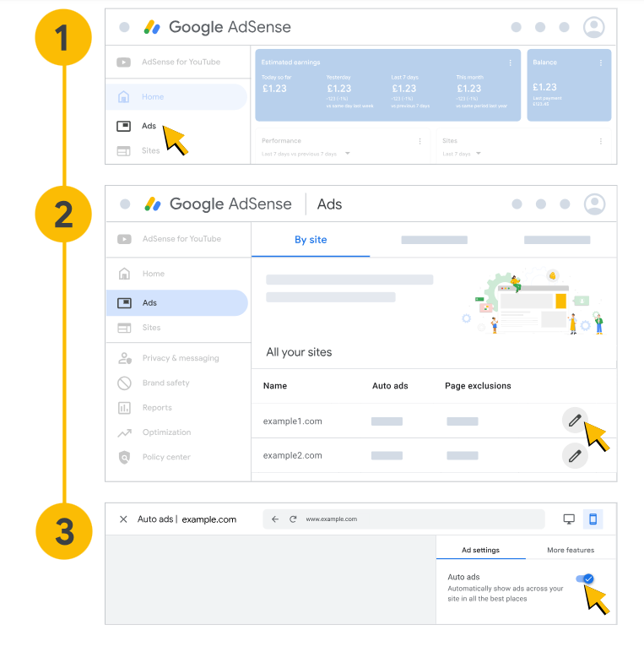Close the Auto ads editor with X

123,519
